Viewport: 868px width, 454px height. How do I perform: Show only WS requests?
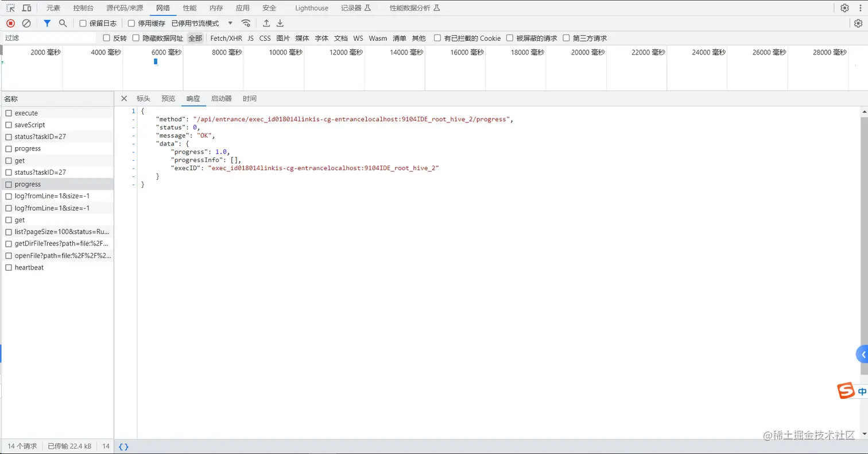(358, 39)
